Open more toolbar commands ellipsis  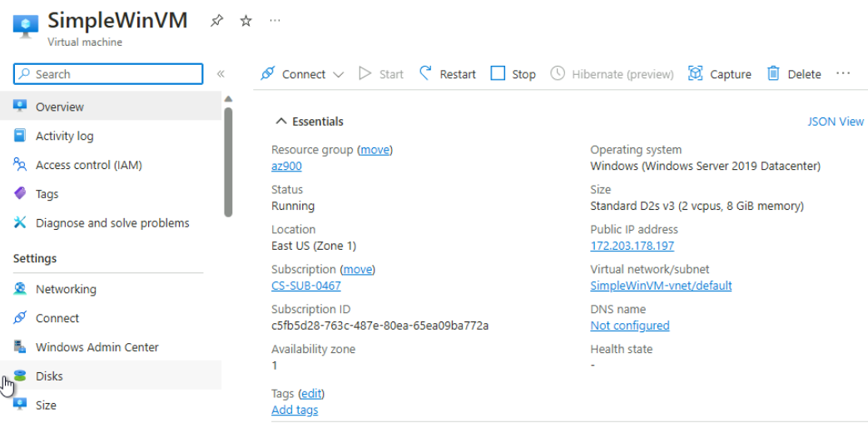[x=843, y=74]
